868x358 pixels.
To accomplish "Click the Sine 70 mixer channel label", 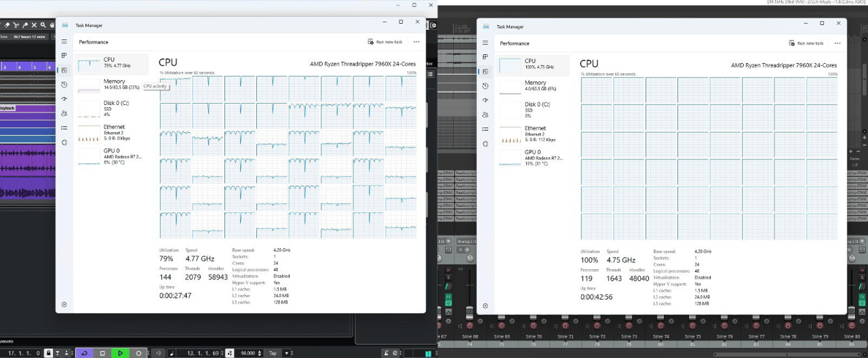I will click(x=534, y=336).
